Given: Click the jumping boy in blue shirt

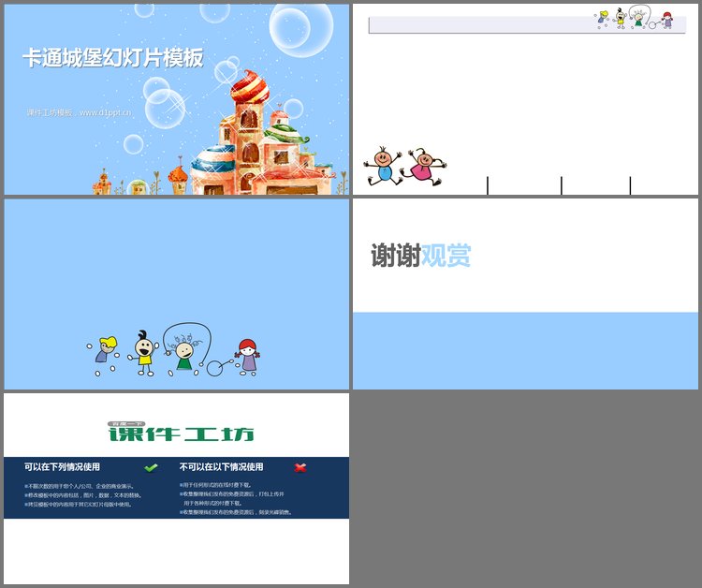Looking at the screenshot, I should click(383, 166).
